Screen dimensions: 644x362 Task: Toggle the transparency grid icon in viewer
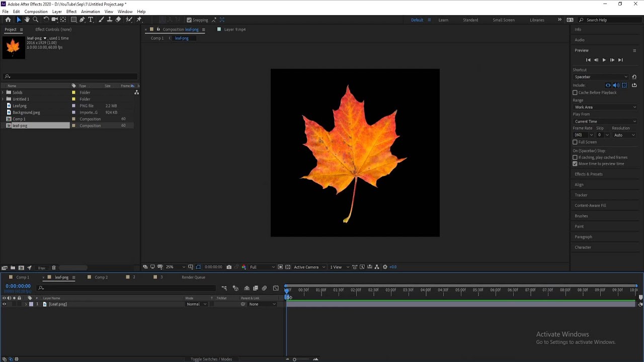click(x=287, y=267)
